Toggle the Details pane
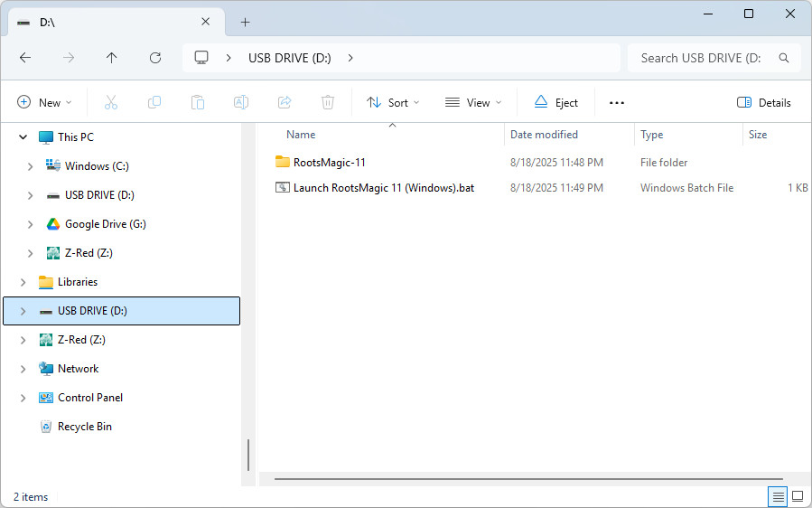Screen dimensions: 812x508 [764, 103]
